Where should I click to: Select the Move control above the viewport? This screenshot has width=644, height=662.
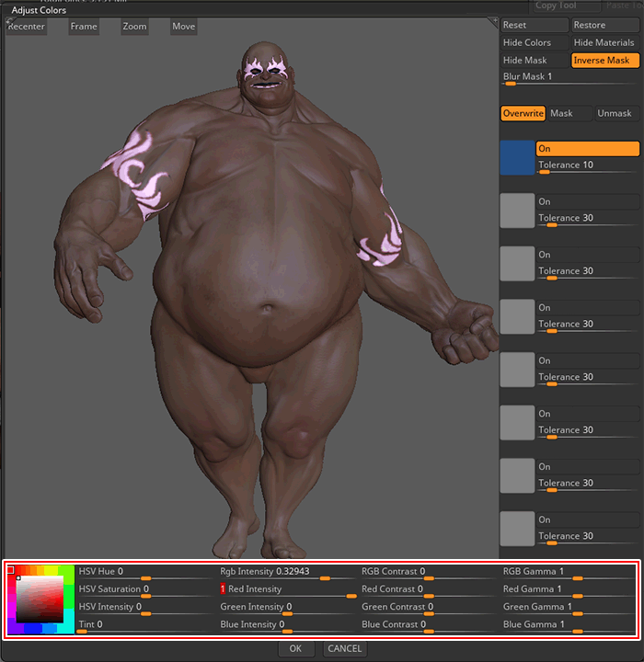pos(183,27)
